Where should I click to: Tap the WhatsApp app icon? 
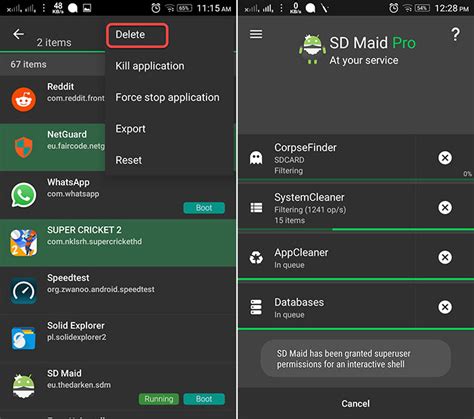(x=24, y=195)
